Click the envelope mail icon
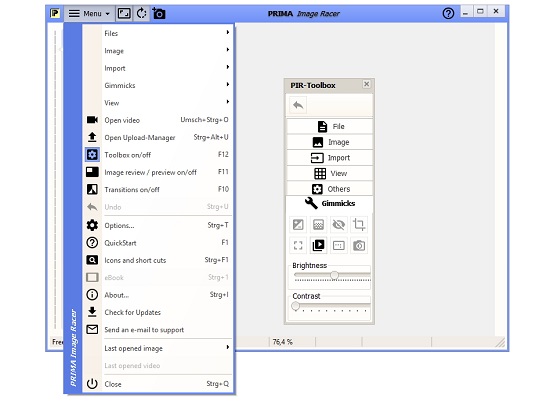The height and width of the screenshot is (404, 550). pos(92,329)
